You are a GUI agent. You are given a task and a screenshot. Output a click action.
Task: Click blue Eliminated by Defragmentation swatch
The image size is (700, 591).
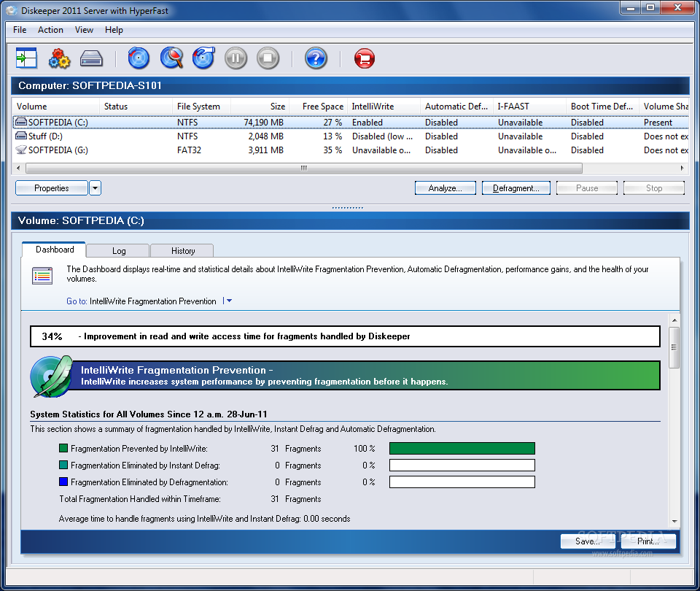63,482
